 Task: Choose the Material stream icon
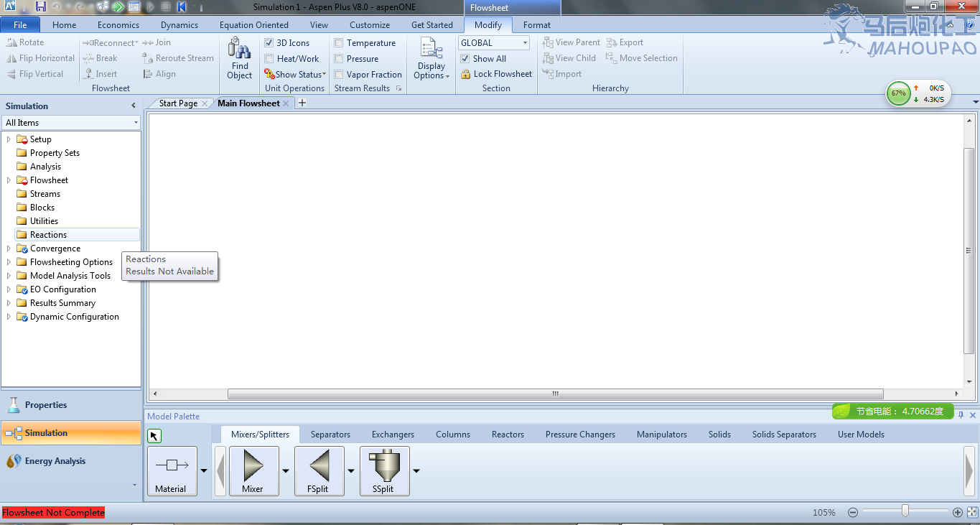pos(172,465)
